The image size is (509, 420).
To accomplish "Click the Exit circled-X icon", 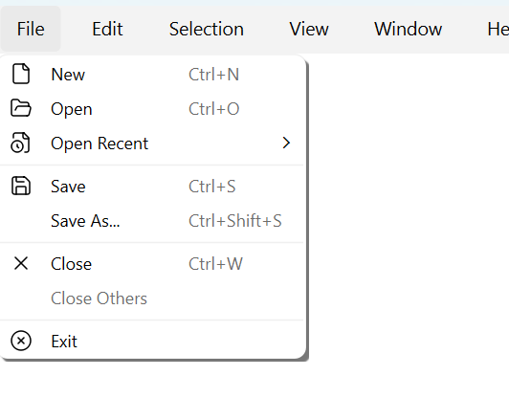I will pos(21,341).
